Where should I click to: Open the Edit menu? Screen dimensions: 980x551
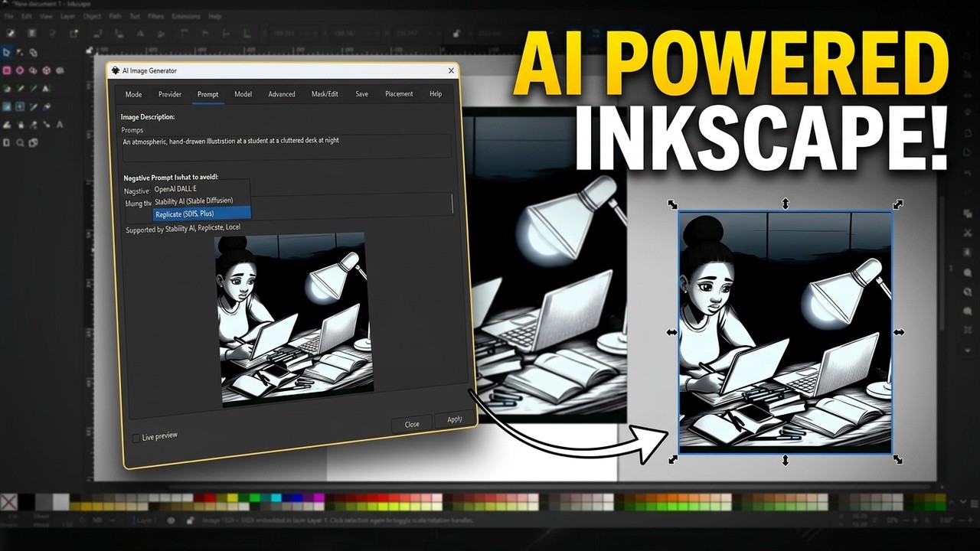click(27, 15)
